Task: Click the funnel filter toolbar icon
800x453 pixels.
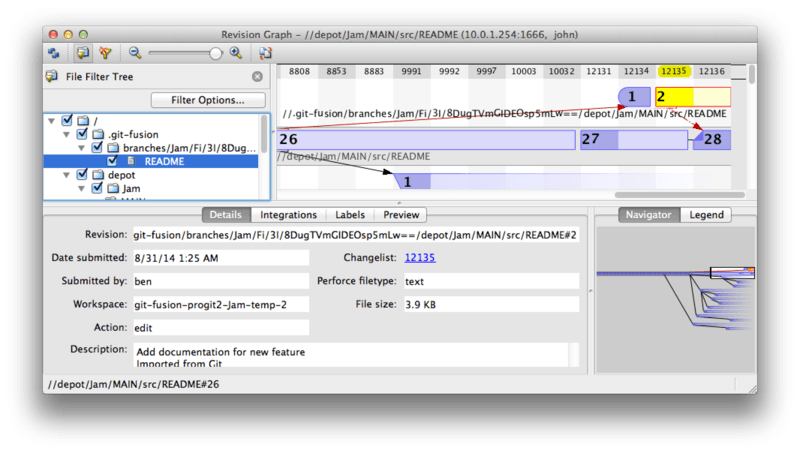Action: [x=103, y=53]
